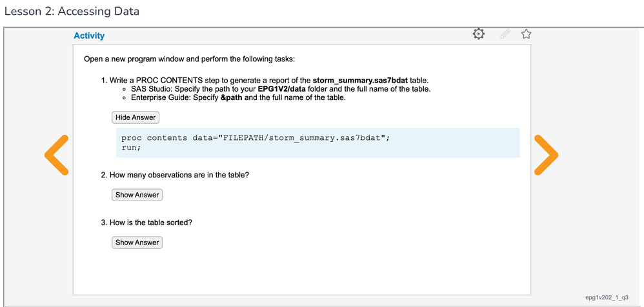This screenshot has height=307, width=644.
Task: Click the gear icon with play symbol
Action: 478,34
